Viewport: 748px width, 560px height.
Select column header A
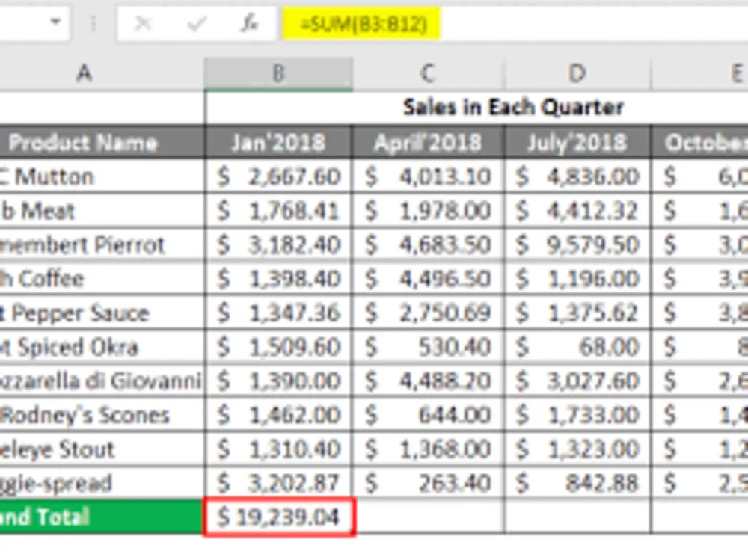[x=85, y=73]
